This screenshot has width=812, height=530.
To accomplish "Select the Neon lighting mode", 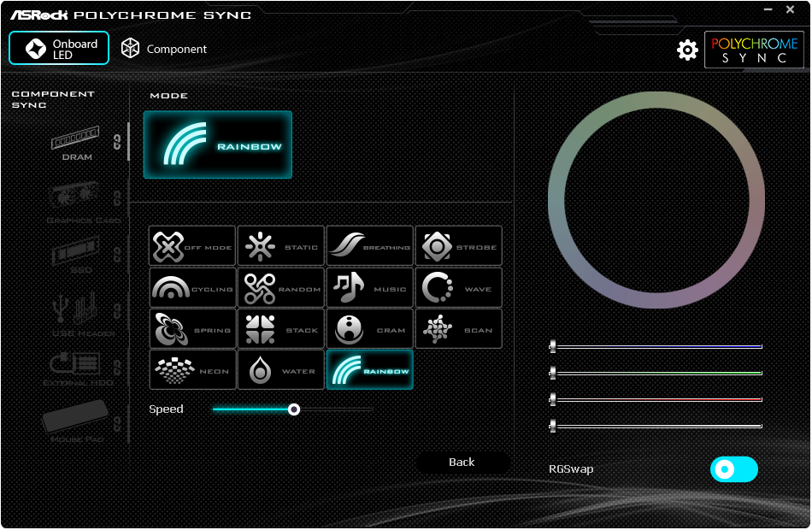I will (192, 370).
